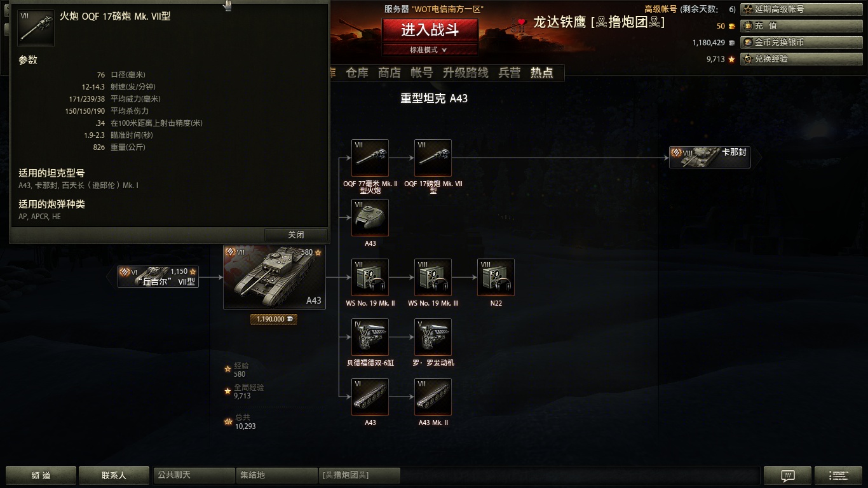This screenshot has width=868, height=488.
Task: Go back to the 丘吉尔 VII型 tank node
Action: pos(158,276)
